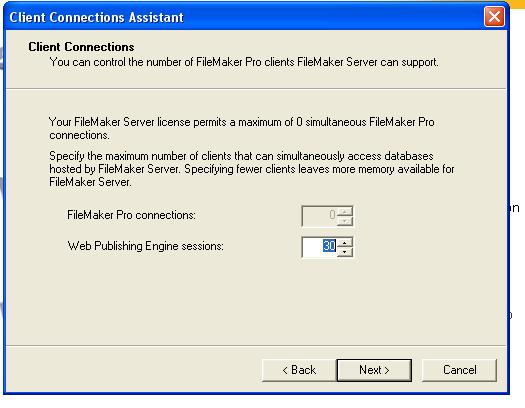Decrease Web Publishing Engine sessions with down arrow
The width and height of the screenshot is (525, 408).
click(x=345, y=252)
